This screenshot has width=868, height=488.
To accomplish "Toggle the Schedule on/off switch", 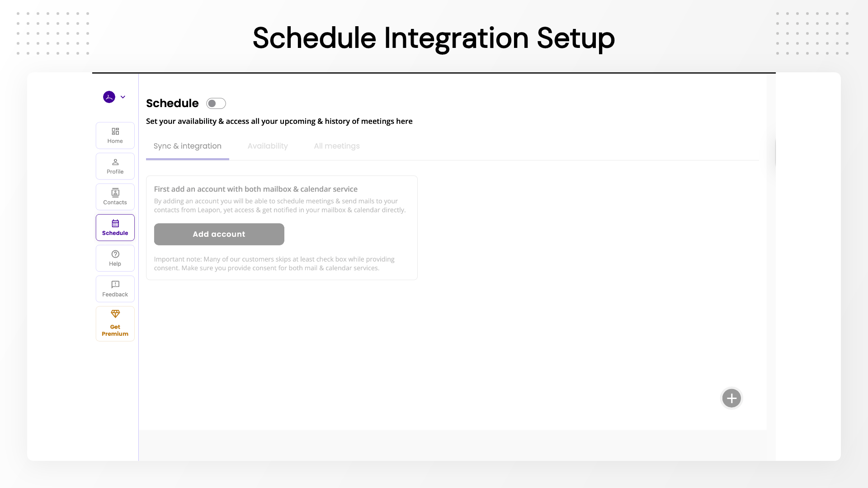I will [x=216, y=103].
